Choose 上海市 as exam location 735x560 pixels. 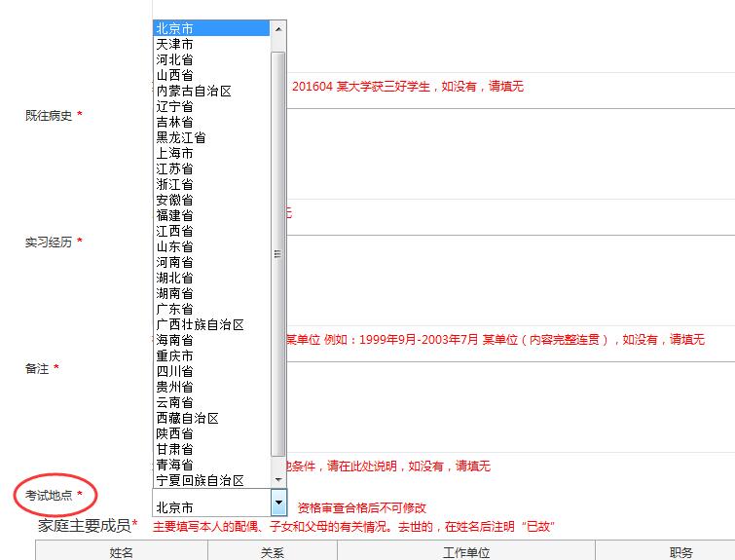coord(175,153)
